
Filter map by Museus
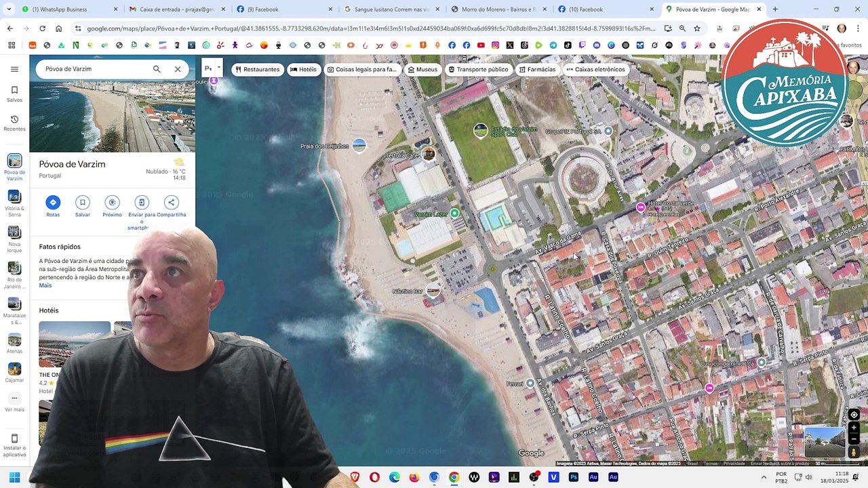[422, 69]
